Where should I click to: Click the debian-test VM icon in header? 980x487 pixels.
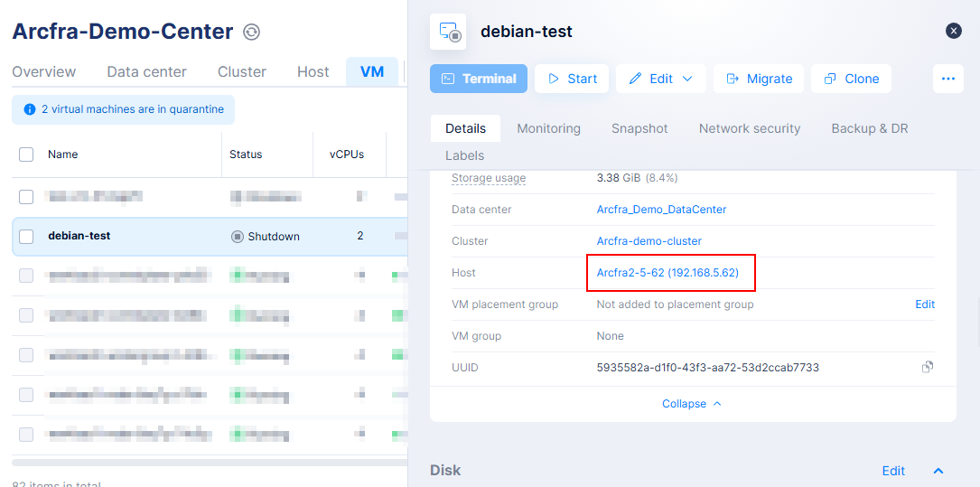click(449, 32)
